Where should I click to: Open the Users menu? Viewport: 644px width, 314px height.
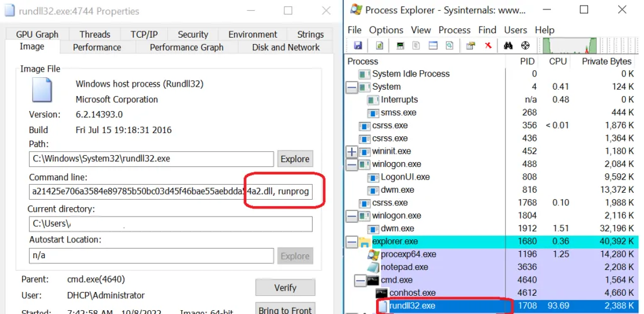[x=515, y=30]
